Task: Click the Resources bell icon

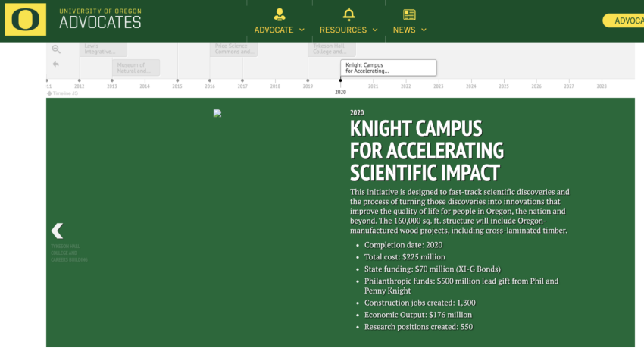Action: pos(349,14)
